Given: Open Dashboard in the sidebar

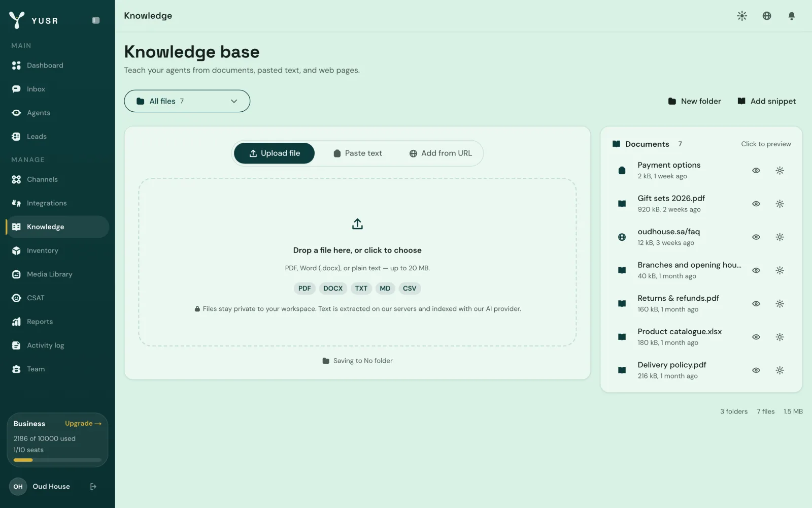Looking at the screenshot, I should pos(57,66).
